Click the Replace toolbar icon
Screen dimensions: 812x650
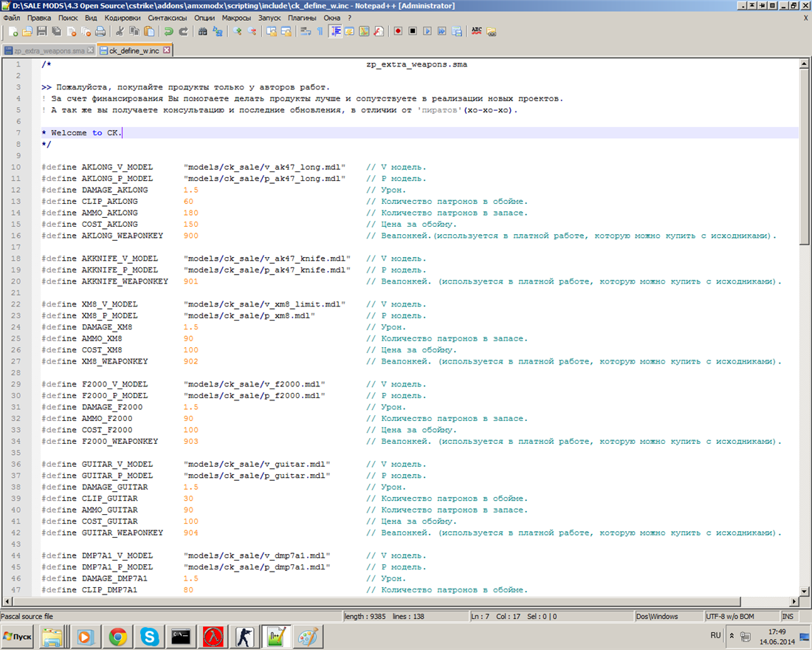218,32
